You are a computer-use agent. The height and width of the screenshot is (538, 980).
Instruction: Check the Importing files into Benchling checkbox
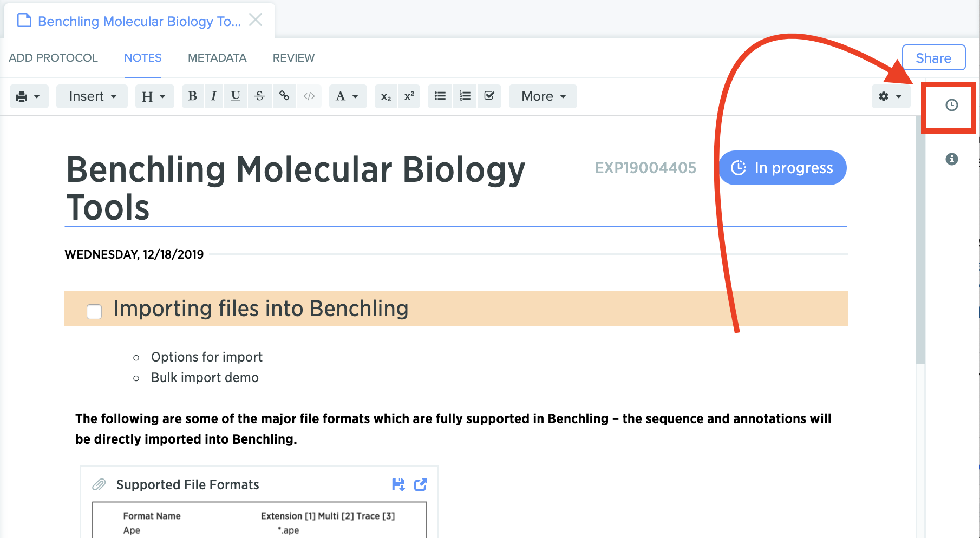(x=94, y=311)
